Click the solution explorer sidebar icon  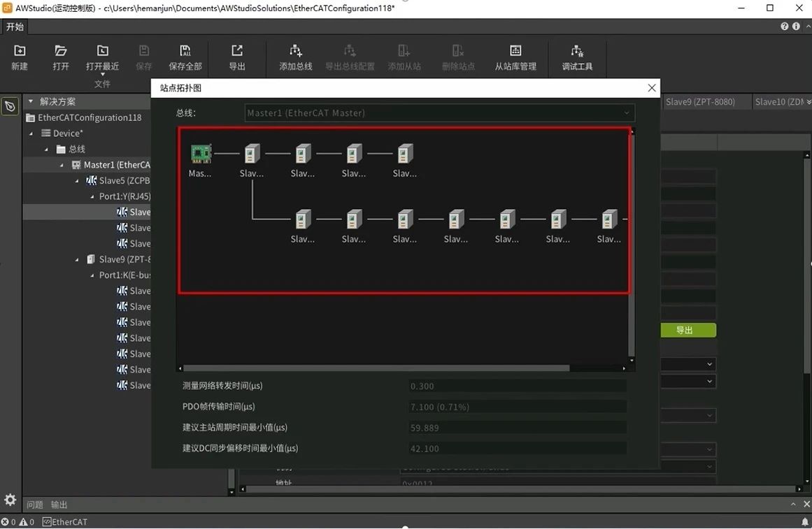tap(10, 107)
